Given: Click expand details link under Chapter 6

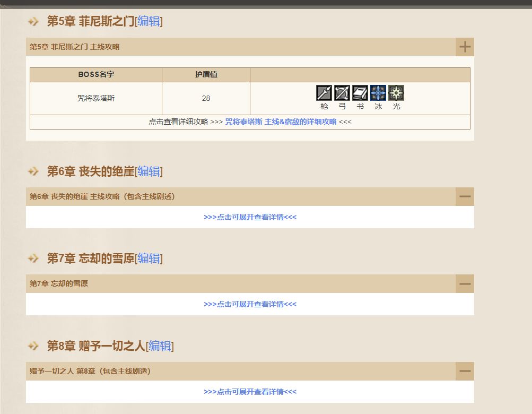Looking at the screenshot, I should click(x=250, y=217).
